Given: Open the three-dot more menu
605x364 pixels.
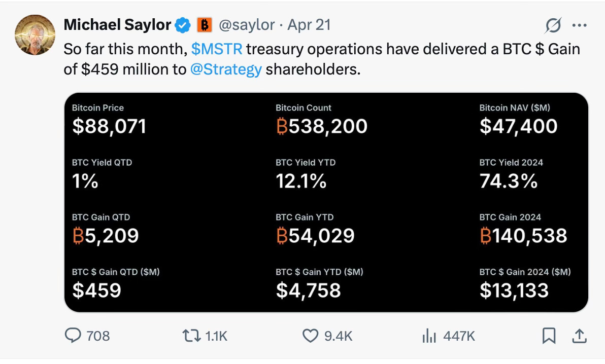Looking at the screenshot, I should click(579, 25).
